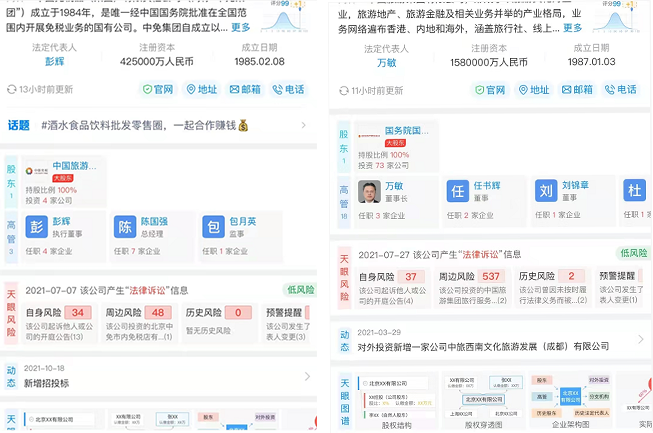The image size is (653, 433).
Task: Click refresh icon beside 11小时前更新
Action: pos(344,91)
